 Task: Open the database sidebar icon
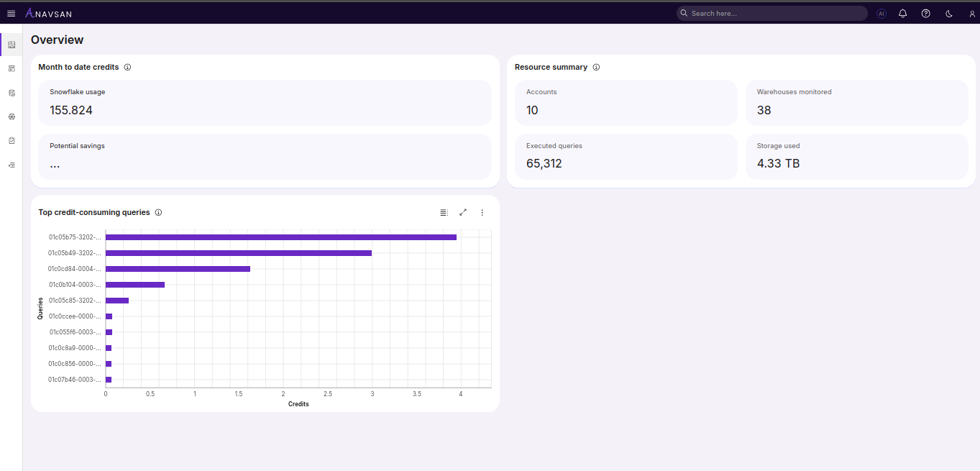12,93
